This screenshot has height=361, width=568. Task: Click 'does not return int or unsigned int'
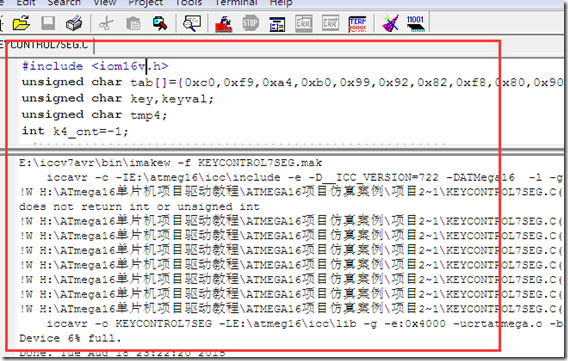[x=139, y=207]
